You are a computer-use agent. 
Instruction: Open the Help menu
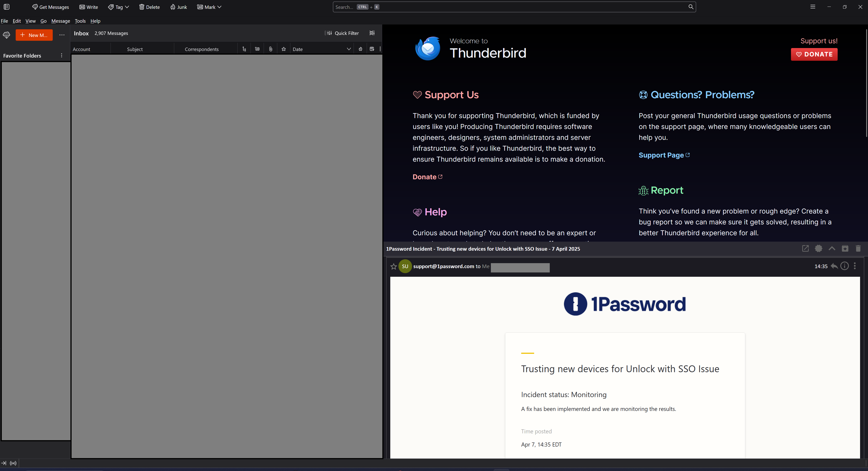(95, 21)
